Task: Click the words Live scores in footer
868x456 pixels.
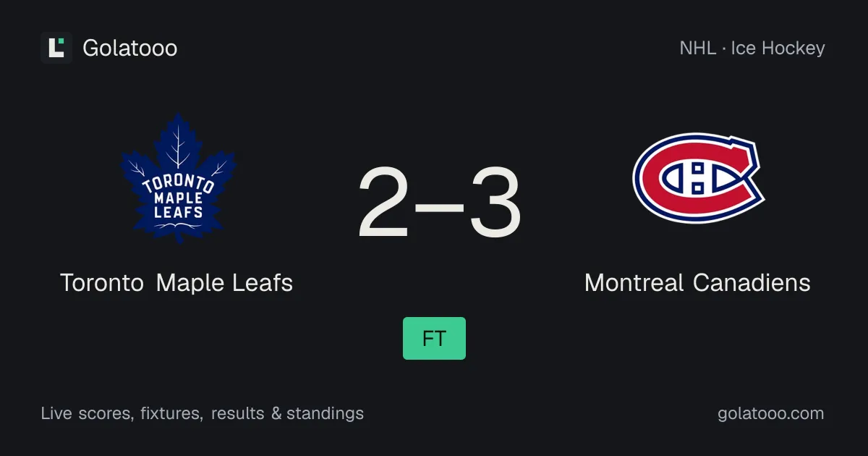Action: (x=86, y=413)
